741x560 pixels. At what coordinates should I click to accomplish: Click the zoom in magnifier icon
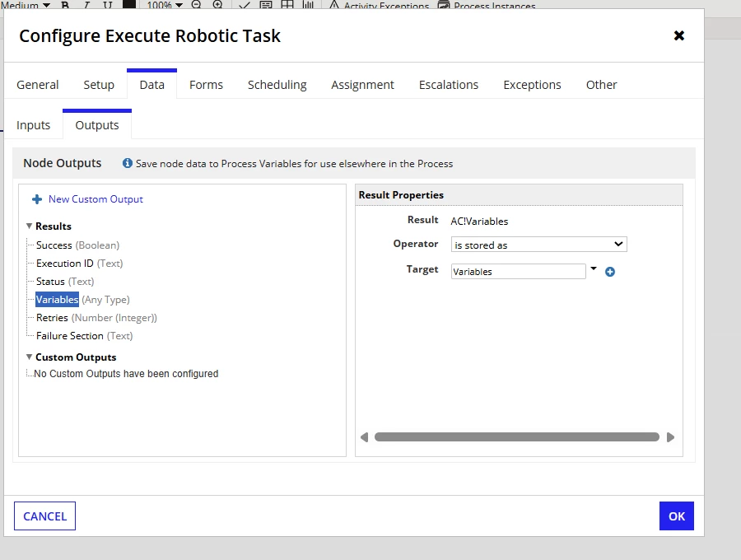pyautogui.click(x=217, y=5)
